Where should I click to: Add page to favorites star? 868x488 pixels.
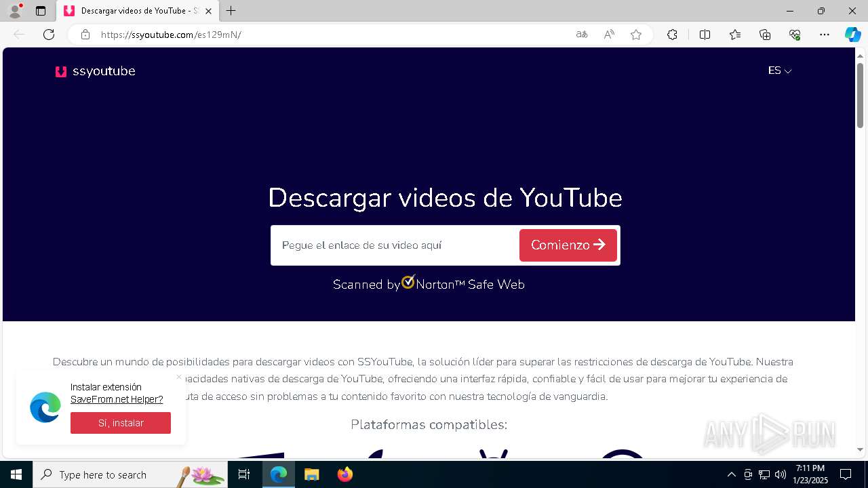pos(636,35)
